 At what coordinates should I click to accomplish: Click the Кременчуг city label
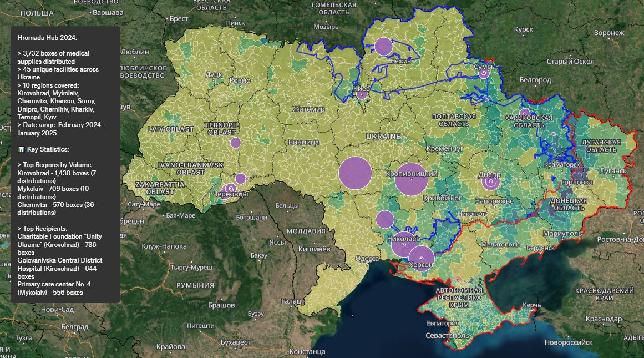[x=445, y=148]
